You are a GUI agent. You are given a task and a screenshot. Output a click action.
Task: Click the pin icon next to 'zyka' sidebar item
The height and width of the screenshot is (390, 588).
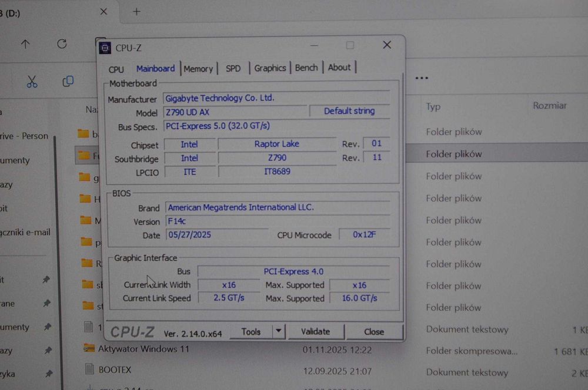click(x=48, y=374)
